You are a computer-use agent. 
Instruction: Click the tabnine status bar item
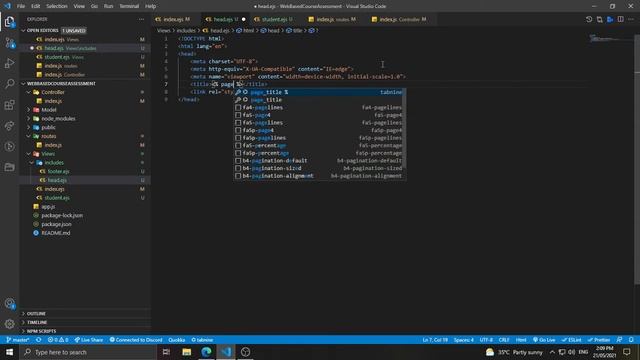(x=202, y=340)
